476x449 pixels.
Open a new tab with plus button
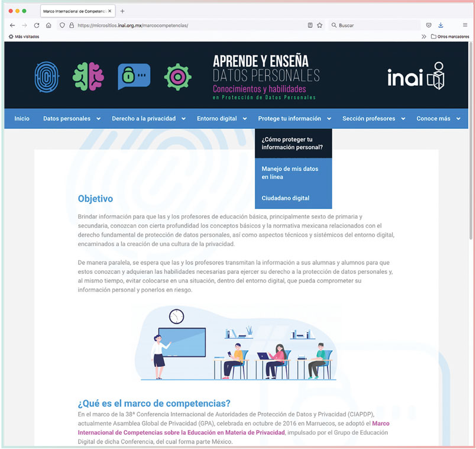(x=122, y=11)
